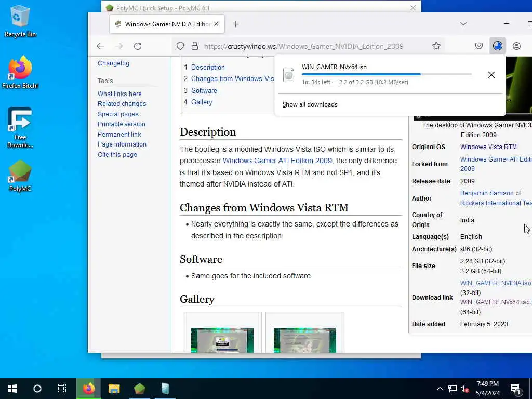
Task: Cancel the WIN_GAMER_NVx64.iso download
Action: pyautogui.click(x=491, y=75)
